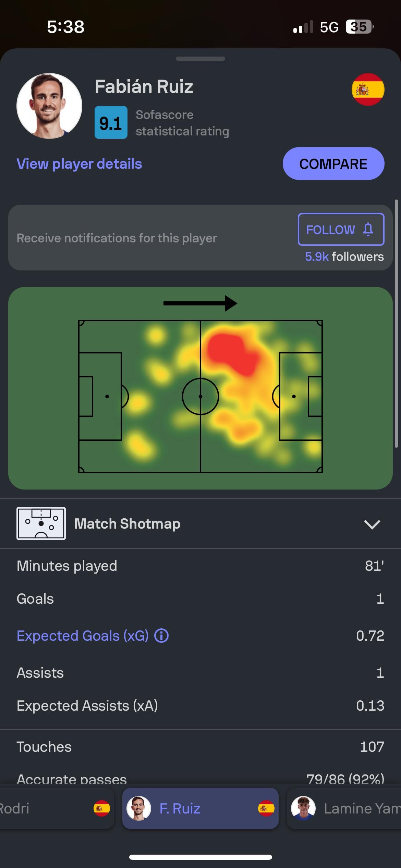Tap the Match Shotmap pitch icon
401x868 pixels.
coord(41,523)
